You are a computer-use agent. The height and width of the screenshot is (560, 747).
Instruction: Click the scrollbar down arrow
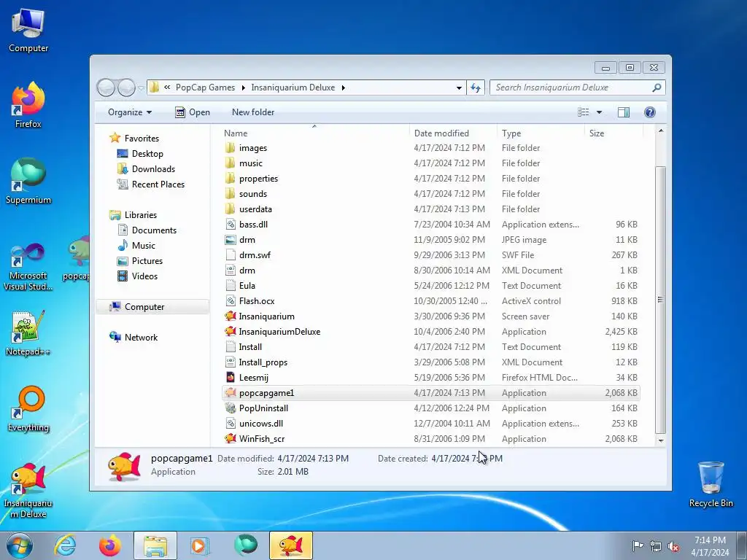coord(660,440)
